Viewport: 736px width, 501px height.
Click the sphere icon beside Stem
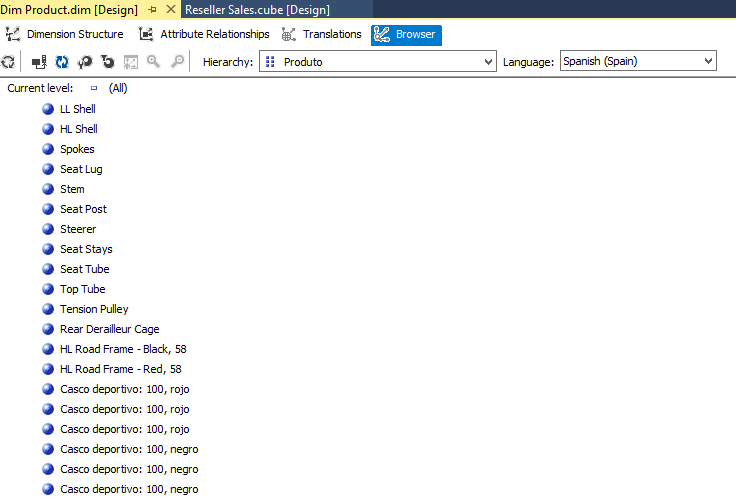pos(48,189)
